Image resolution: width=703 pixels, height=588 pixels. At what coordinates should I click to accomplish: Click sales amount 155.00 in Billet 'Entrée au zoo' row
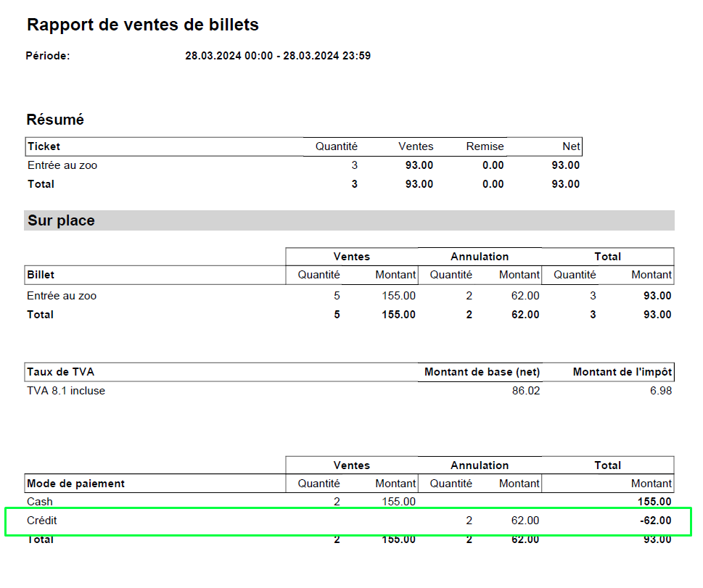pyautogui.click(x=398, y=296)
